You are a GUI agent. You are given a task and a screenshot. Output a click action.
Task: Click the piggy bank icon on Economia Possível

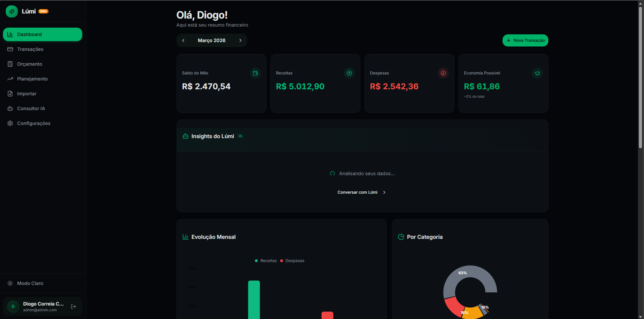click(537, 73)
